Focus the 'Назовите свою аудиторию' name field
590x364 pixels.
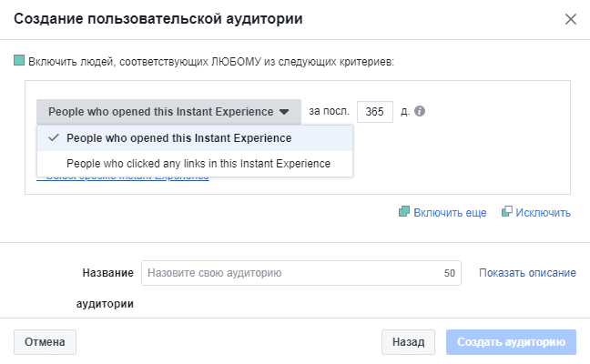pos(301,273)
